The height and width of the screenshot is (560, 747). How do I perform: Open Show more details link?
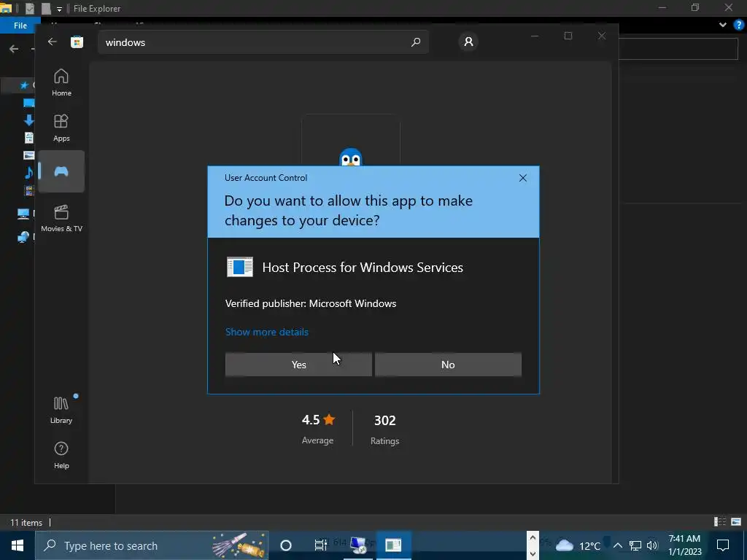tap(267, 332)
